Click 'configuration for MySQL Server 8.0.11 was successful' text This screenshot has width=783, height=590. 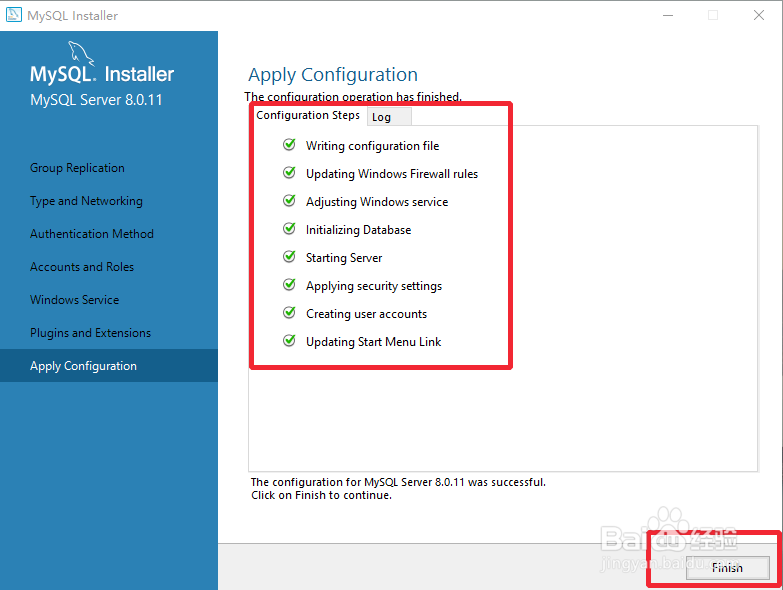[x=409, y=482]
